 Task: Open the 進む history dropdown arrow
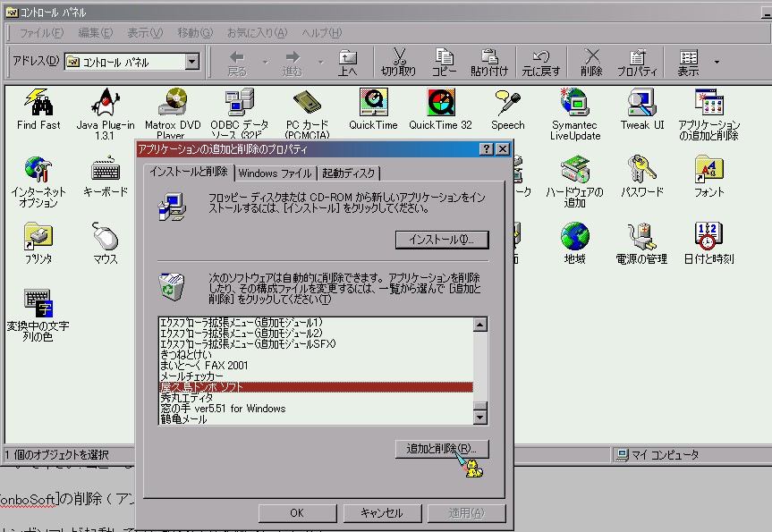coord(320,62)
